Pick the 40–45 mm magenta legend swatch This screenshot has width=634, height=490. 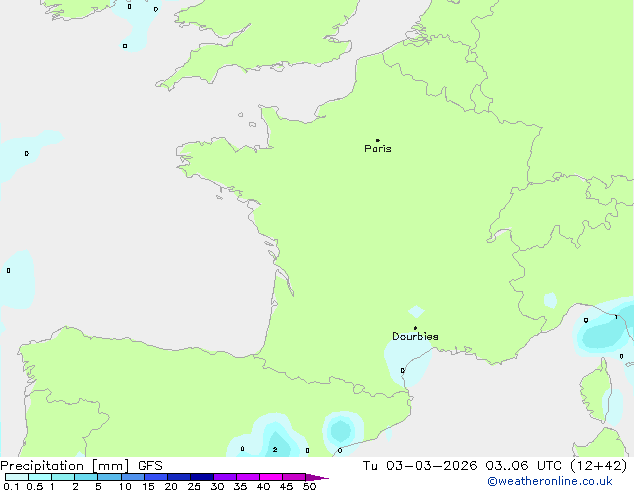(271, 477)
